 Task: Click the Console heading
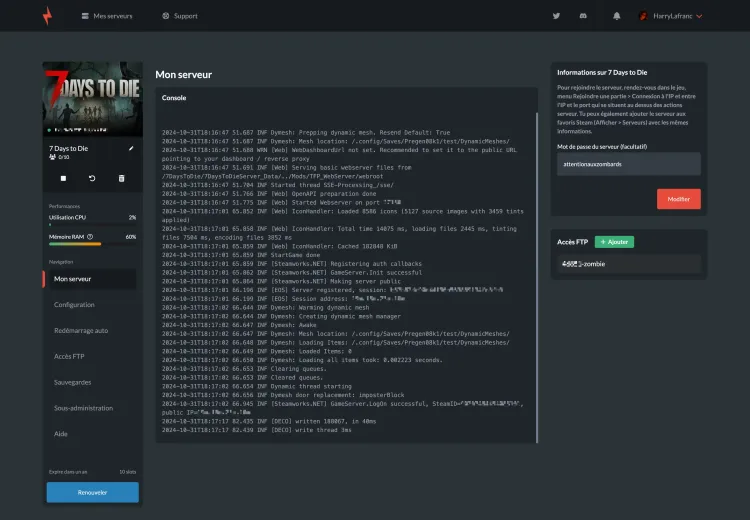click(x=174, y=98)
